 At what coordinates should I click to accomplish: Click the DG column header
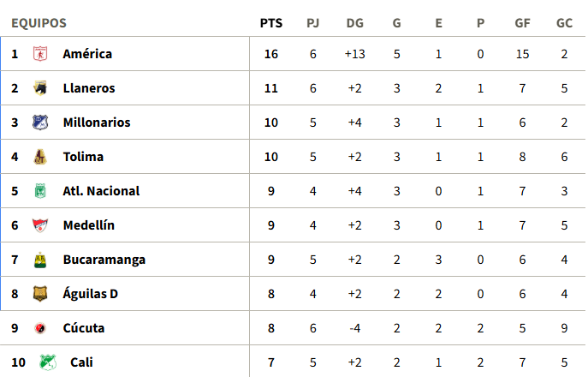(x=354, y=23)
